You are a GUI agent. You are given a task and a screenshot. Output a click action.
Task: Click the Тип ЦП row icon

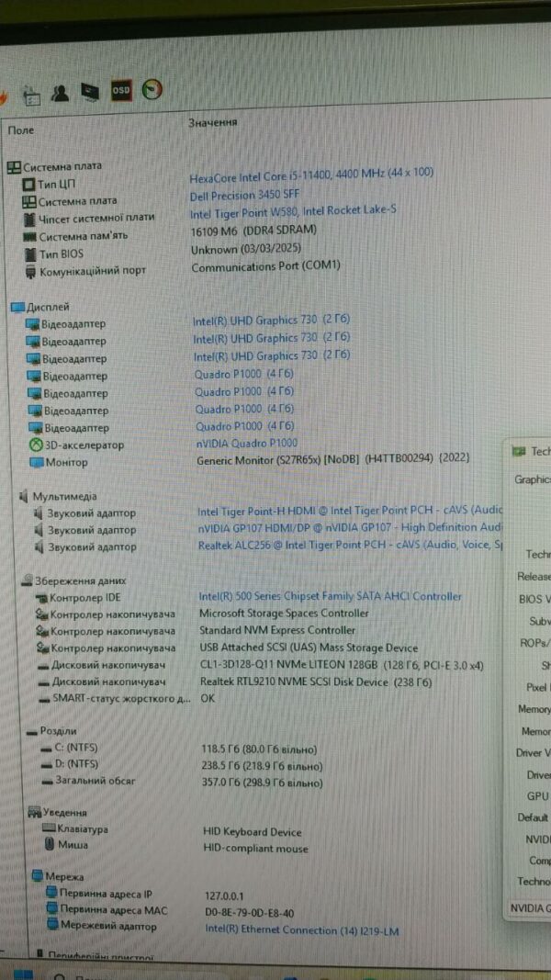28,185
